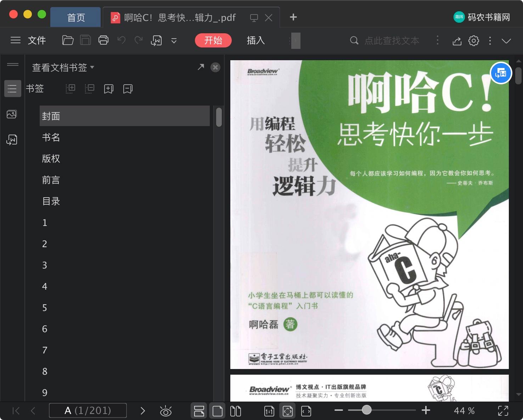Click the display mode icon on pdf tab
This screenshot has width=523, height=420.
[254, 18]
